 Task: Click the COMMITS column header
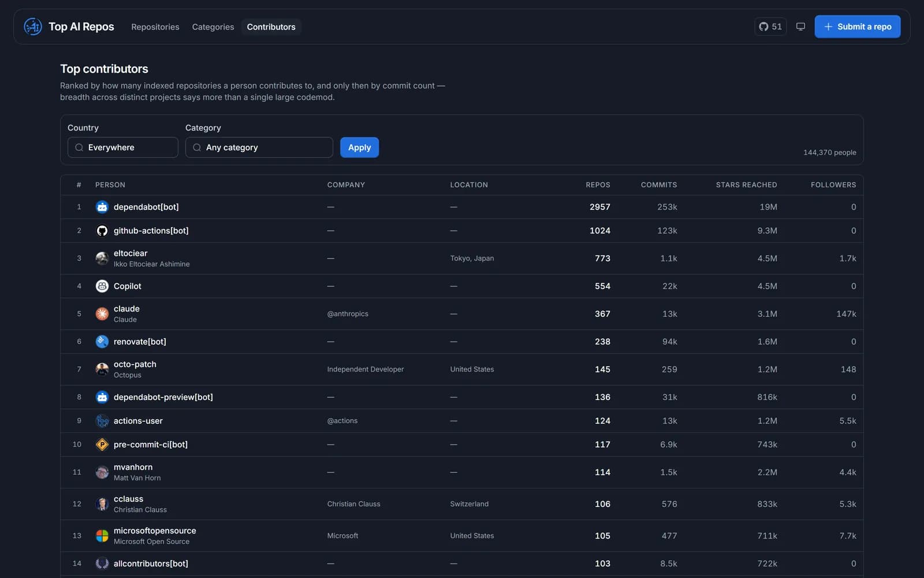click(x=659, y=185)
